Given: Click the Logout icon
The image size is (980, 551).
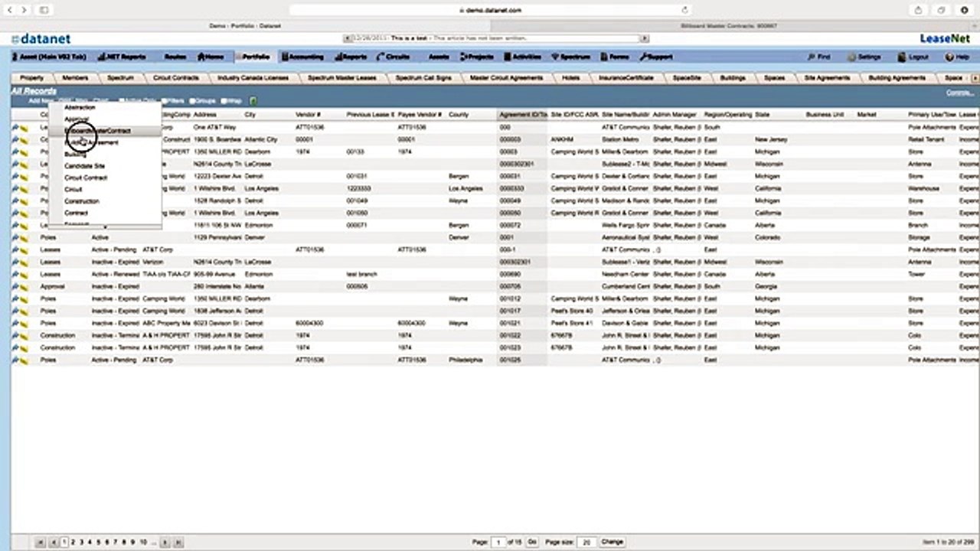Looking at the screenshot, I should 900,57.
